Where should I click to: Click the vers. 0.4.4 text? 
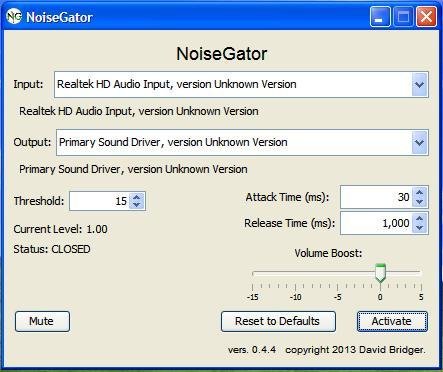[x=252, y=350]
